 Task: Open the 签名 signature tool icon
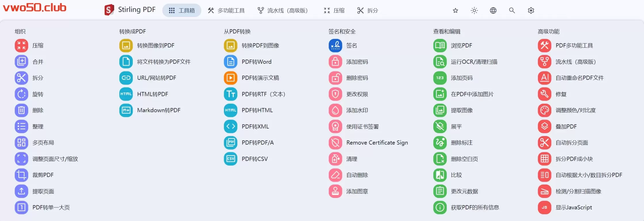(x=335, y=46)
